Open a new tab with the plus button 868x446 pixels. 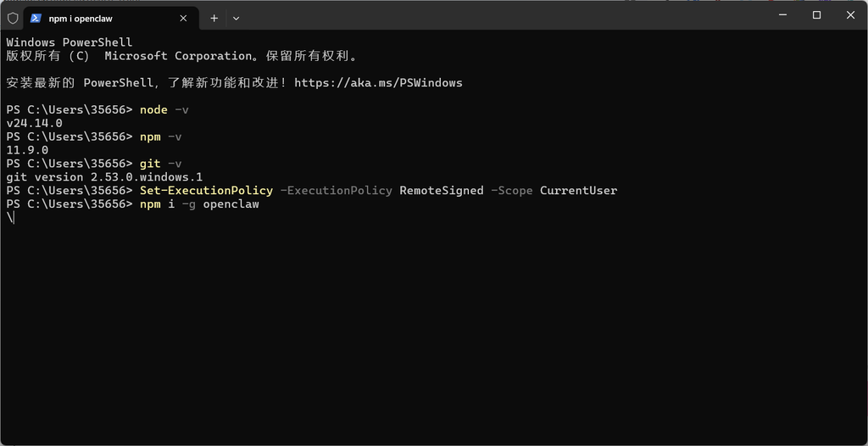click(214, 18)
